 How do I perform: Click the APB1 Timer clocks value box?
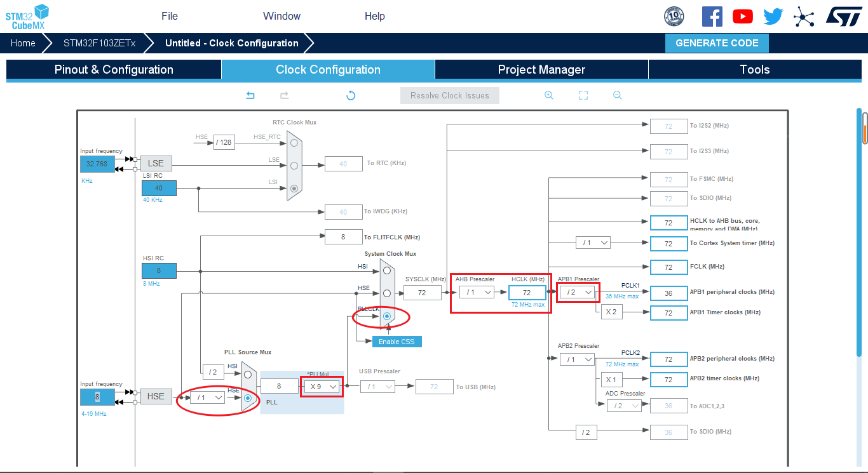[668, 312]
